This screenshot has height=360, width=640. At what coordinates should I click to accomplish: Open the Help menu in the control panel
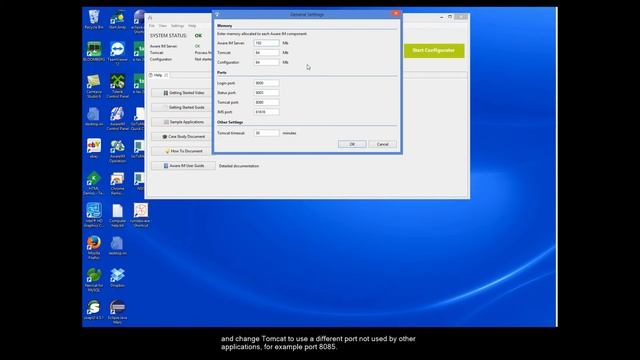pyautogui.click(x=192, y=26)
